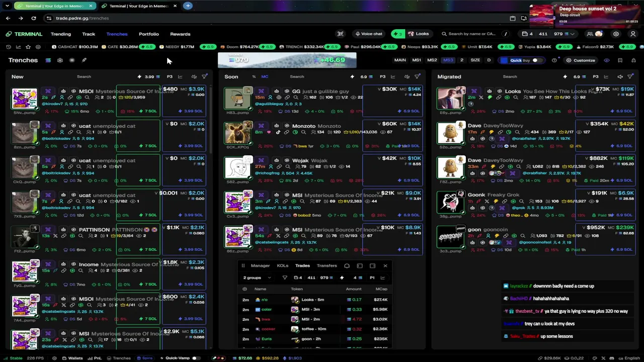Open the Customize settings
The image size is (644, 362).
click(x=581, y=60)
